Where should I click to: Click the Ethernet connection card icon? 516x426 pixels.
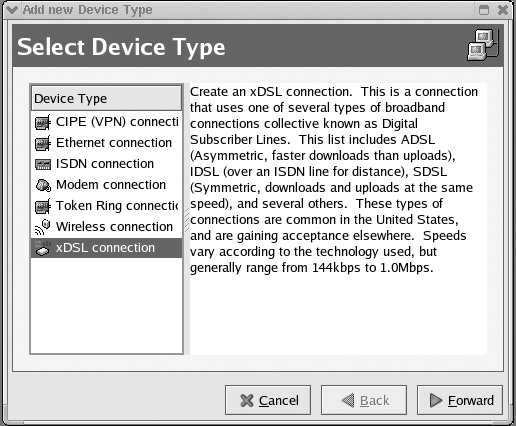point(43,143)
